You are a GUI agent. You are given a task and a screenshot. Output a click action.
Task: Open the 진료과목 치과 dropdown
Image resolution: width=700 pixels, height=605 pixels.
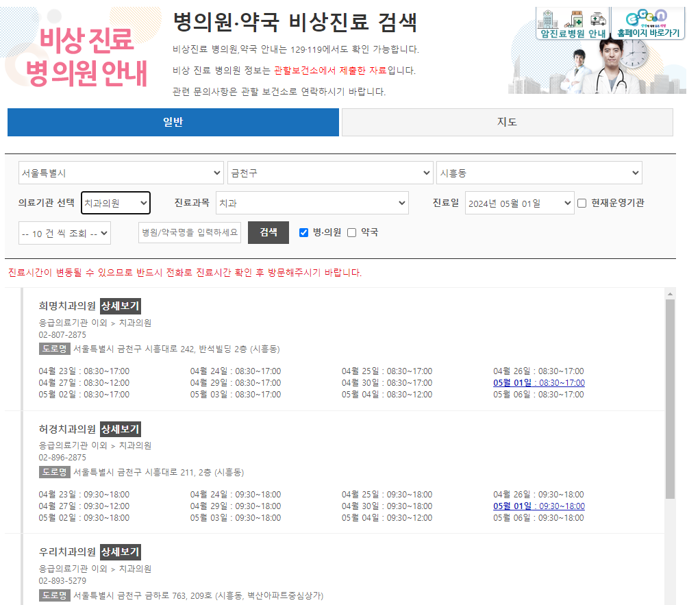[312, 203]
